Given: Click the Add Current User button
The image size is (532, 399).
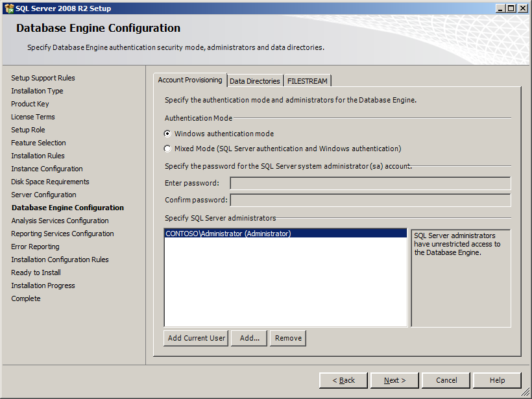Looking at the screenshot, I should click(x=196, y=338).
